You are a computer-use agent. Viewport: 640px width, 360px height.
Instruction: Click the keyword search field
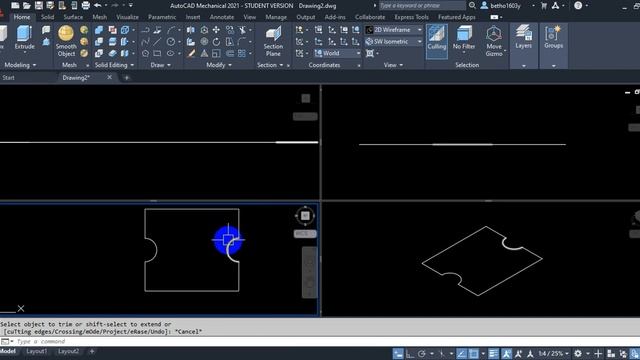click(x=422, y=6)
